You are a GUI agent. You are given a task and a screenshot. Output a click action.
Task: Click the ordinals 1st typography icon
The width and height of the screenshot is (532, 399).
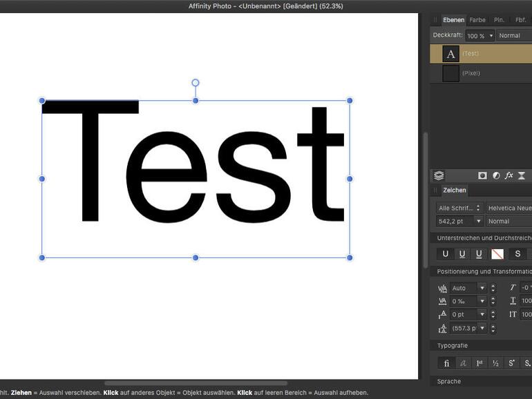tap(479, 363)
